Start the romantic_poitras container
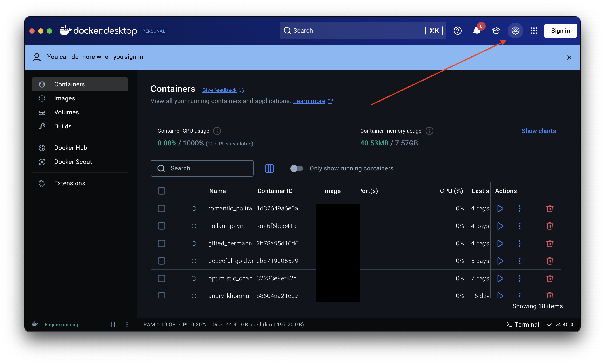Image resolution: width=605 pixels, height=364 pixels. [x=500, y=208]
